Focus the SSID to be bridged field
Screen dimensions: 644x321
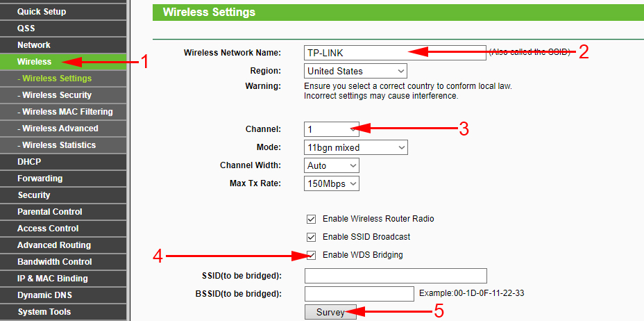pos(395,276)
